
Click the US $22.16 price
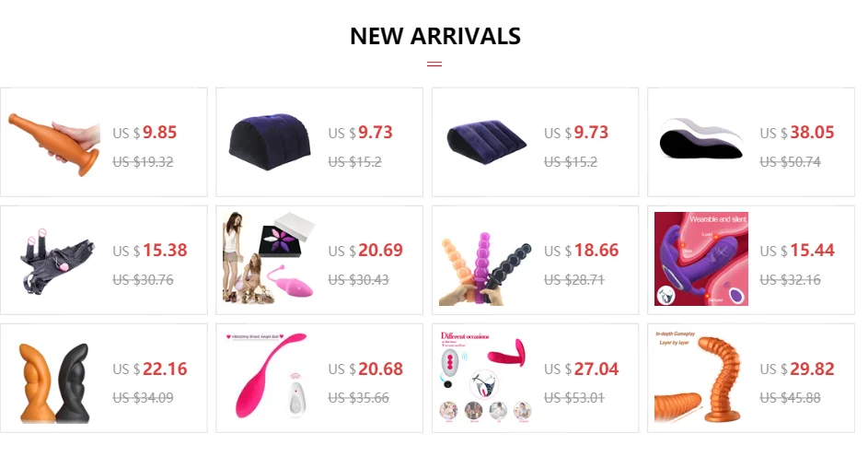150,369
